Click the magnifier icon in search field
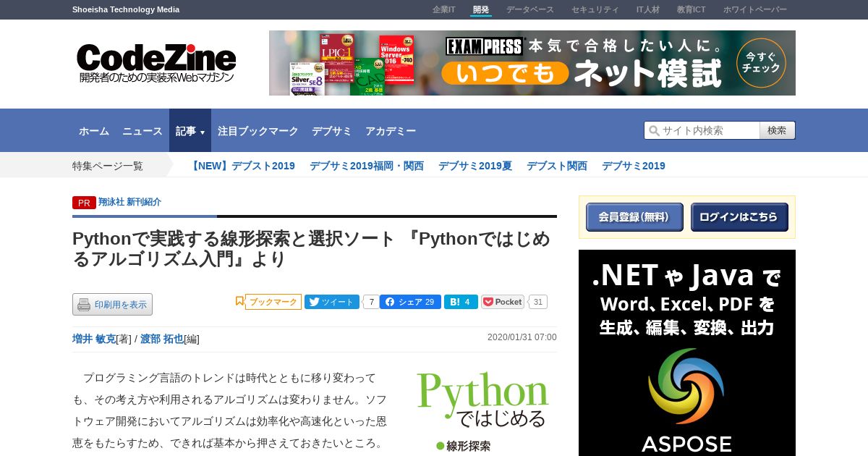This screenshot has height=456, width=868. click(x=654, y=130)
